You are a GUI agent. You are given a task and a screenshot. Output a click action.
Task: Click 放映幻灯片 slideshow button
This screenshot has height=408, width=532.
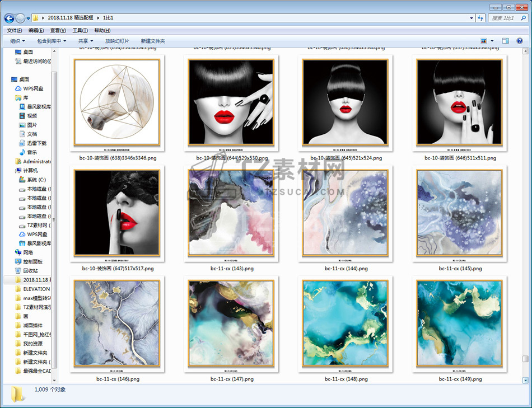117,41
